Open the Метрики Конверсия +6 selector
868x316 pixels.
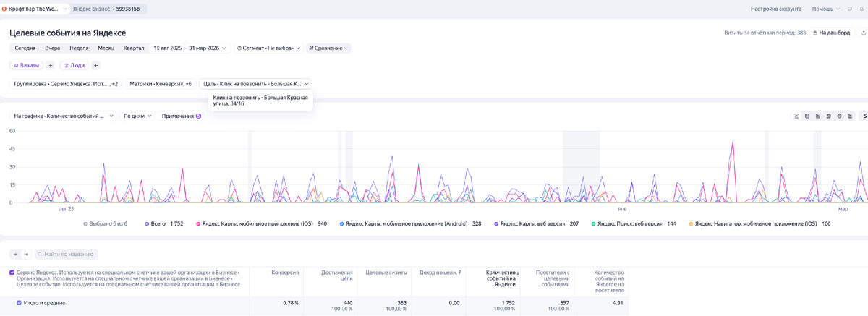point(161,84)
